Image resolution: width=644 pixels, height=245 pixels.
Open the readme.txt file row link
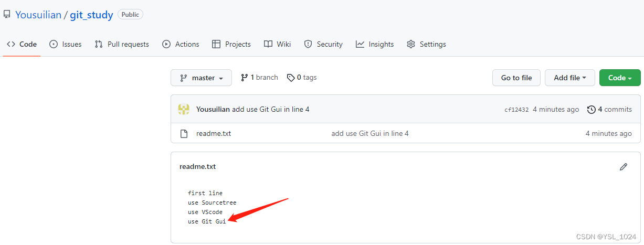tap(214, 133)
